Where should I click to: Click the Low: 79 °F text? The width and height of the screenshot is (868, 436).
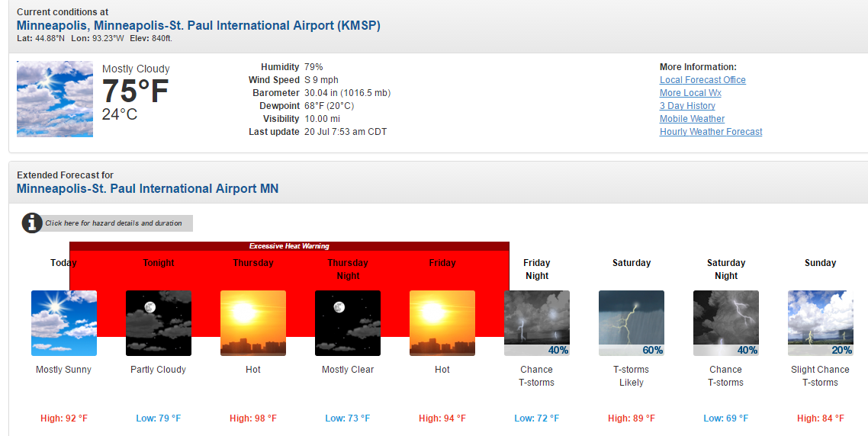[159, 418]
